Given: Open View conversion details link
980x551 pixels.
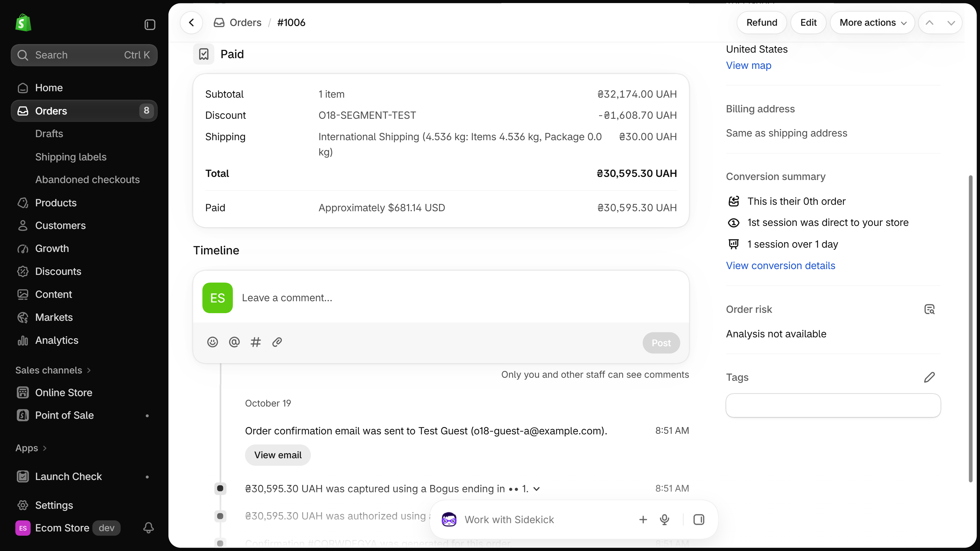Looking at the screenshot, I should point(781,266).
